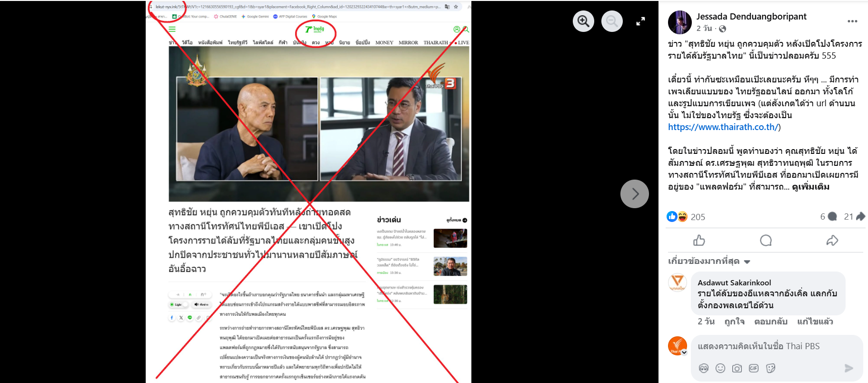The width and height of the screenshot is (868, 383).
Task: Like the post with thumbs-up button
Action: [x=699, y=241]
